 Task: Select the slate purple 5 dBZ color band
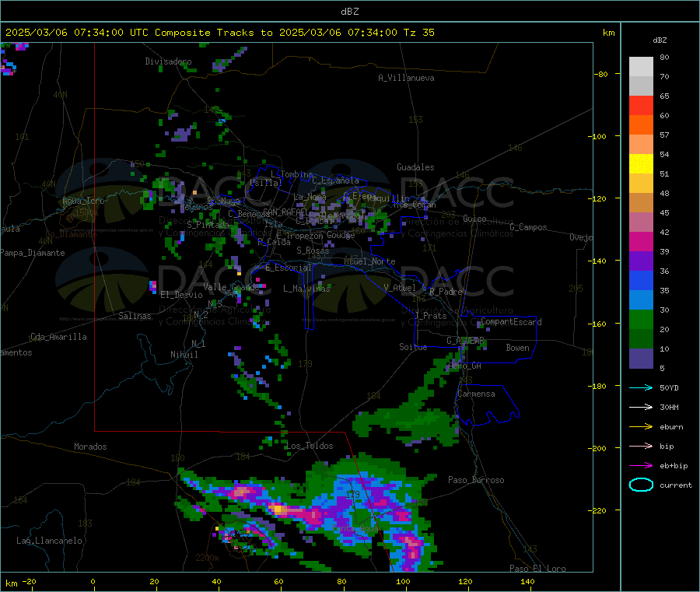pos(641,359)
